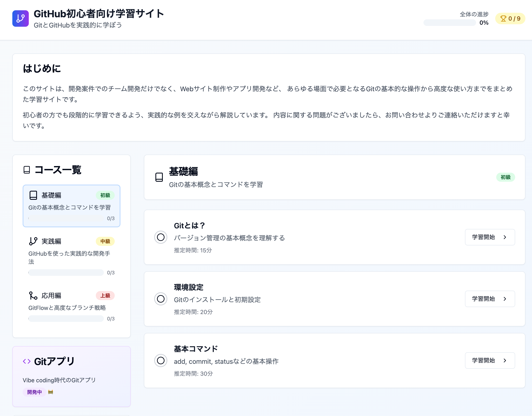Check the 基本コマンド lesson completion circle

(161, 361)
